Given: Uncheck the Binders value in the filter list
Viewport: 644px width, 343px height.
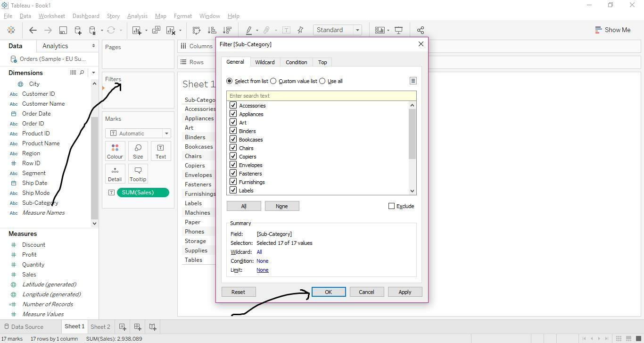Looking at the screenshot, I should pos(233,131).
